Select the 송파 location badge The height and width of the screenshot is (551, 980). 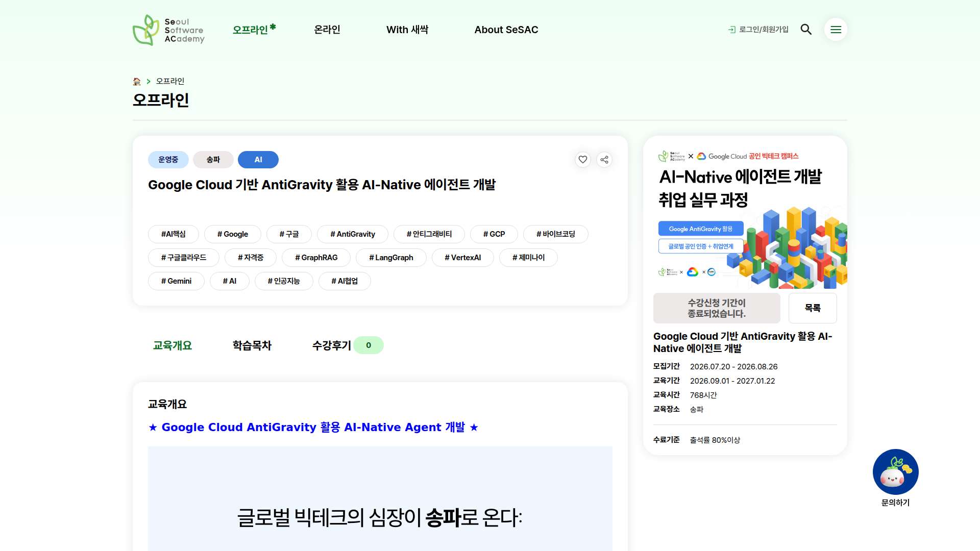pos(213,160)
